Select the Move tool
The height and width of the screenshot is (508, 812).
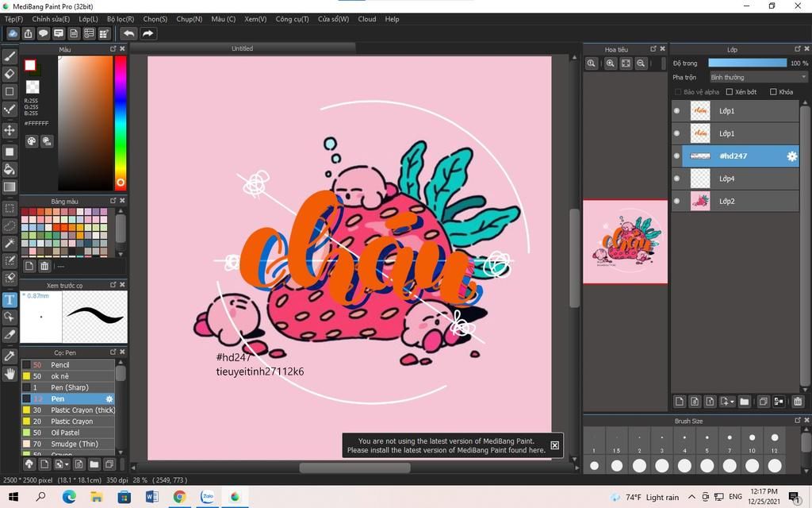(x=10, y=129)
